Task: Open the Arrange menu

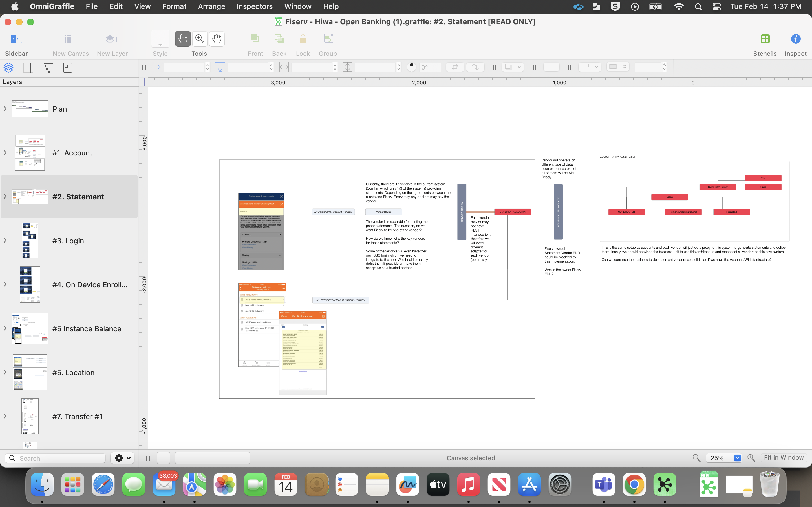Action: tap(211, 6)
